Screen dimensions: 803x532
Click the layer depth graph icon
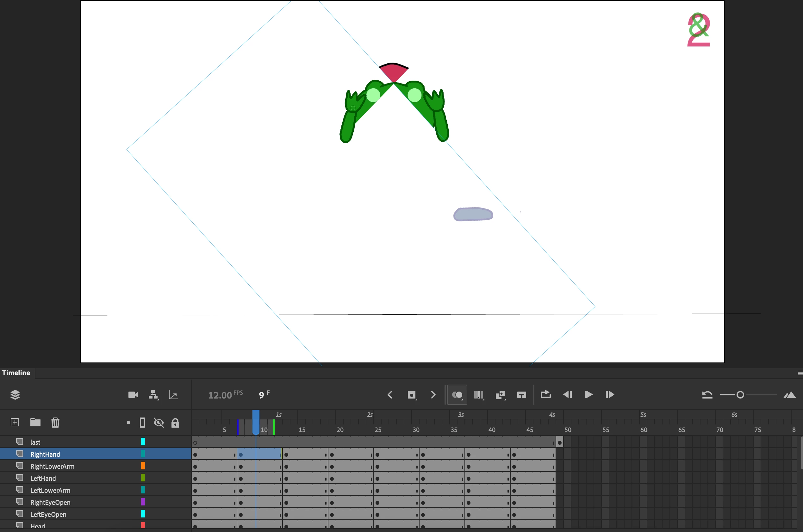tap(173, 395)
